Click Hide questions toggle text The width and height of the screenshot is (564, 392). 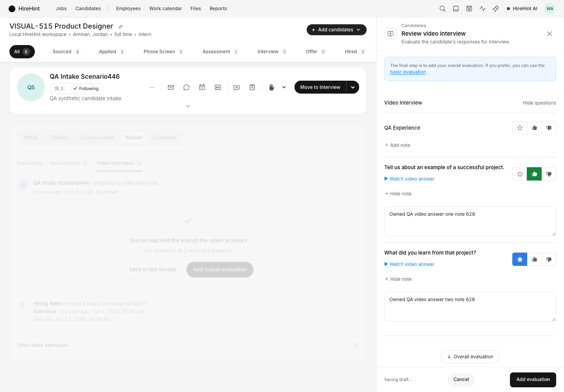pos(539,103)
